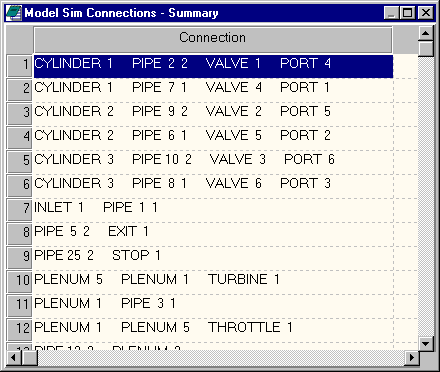Close the Model Sim Connections window
440x372 pixels.
tap(426, 13)
